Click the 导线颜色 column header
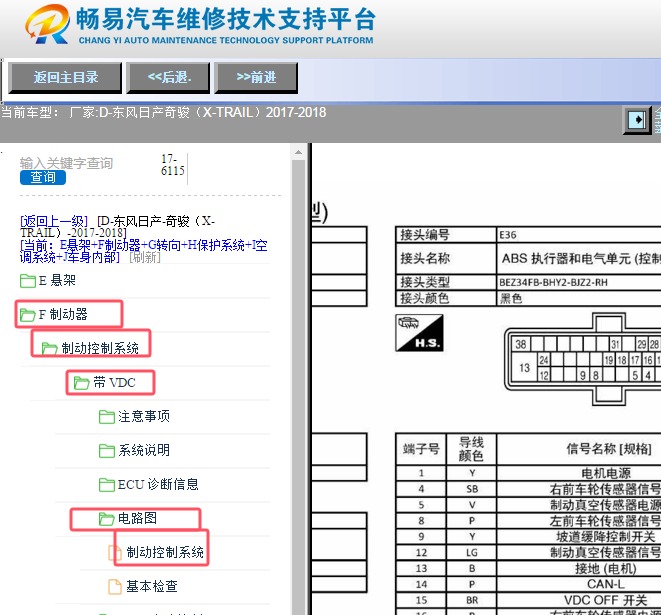661x615 pixels. 471,449
